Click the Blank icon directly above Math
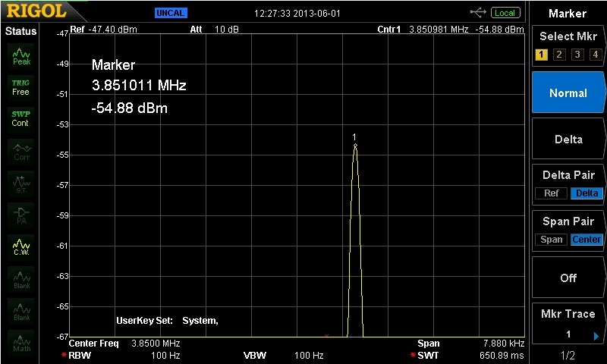Viewport: 607px width, 364px height. point(21,311)
